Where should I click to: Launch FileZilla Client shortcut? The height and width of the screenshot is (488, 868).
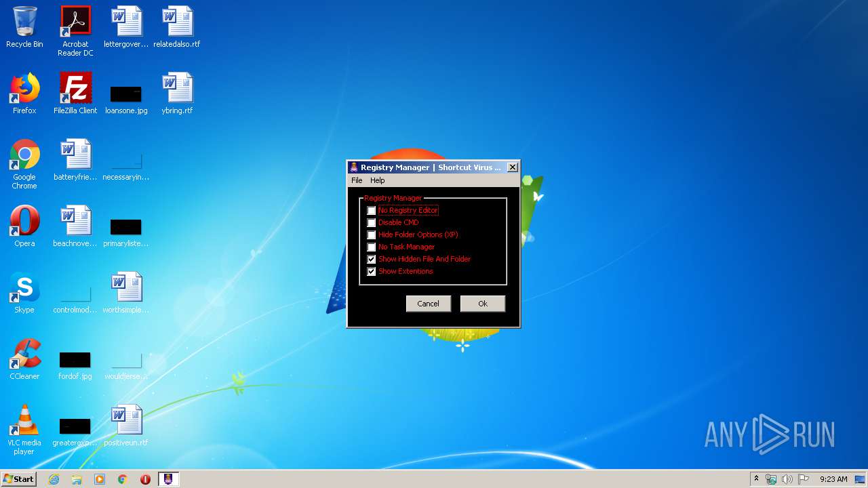pyautogui.click(x=75, y=94)
